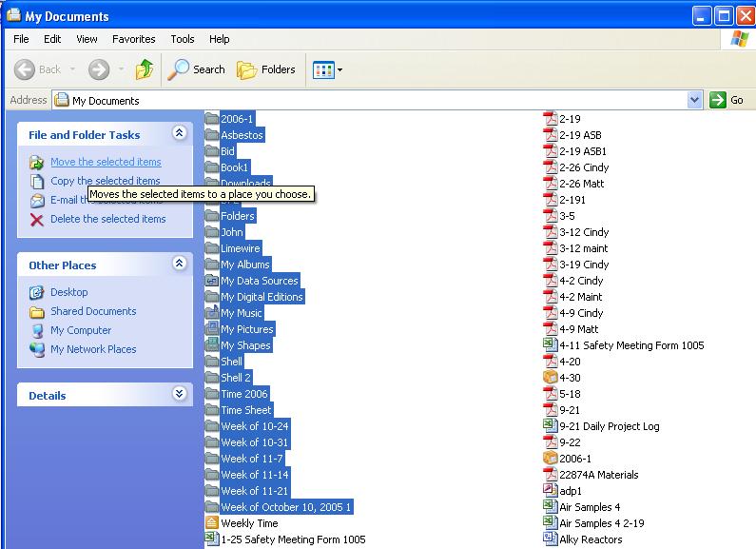
Task: Select the My Digital Editions folder name
Action: (x=262, y=297)
